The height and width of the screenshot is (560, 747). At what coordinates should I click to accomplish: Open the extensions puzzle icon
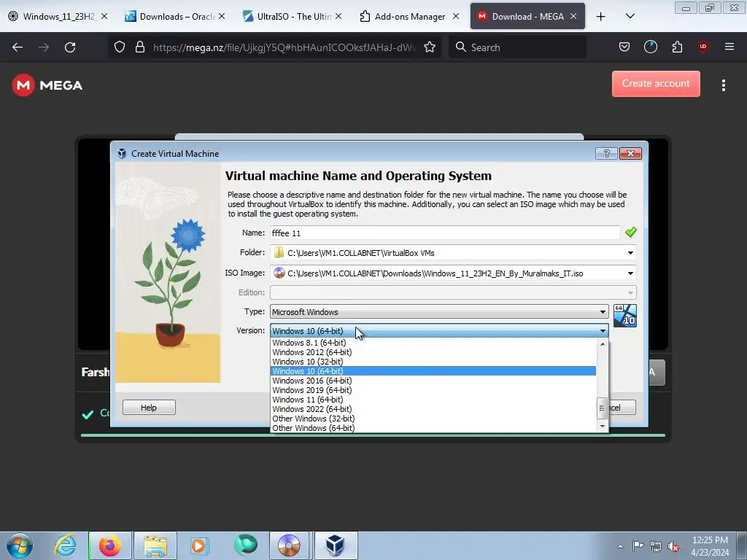tap(677, 47)
